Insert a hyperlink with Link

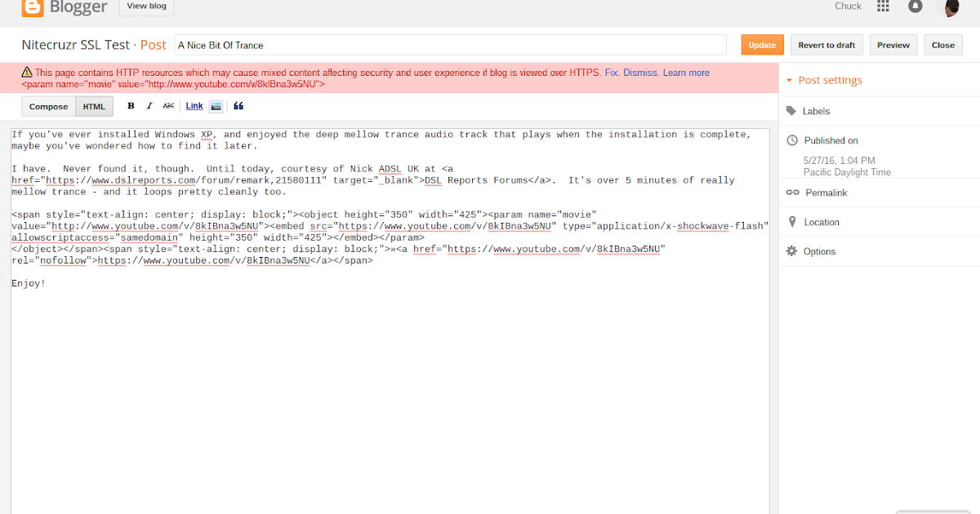(194, 105)
